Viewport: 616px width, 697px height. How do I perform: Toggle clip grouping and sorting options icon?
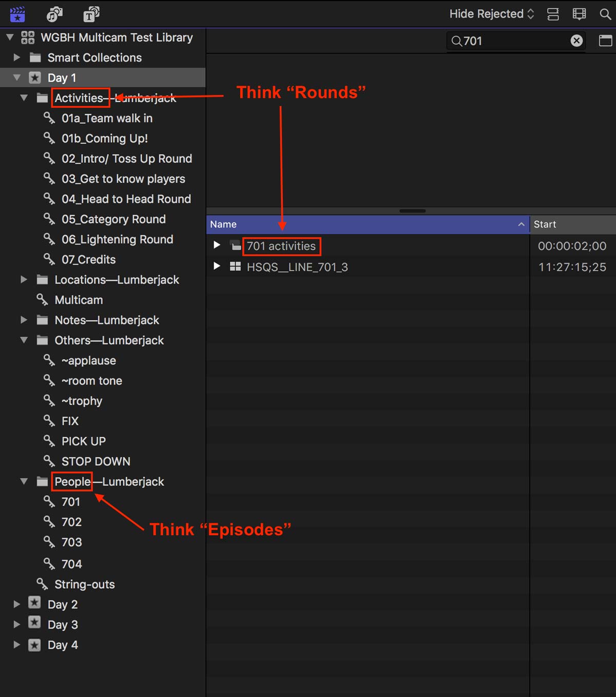[553, 14]
